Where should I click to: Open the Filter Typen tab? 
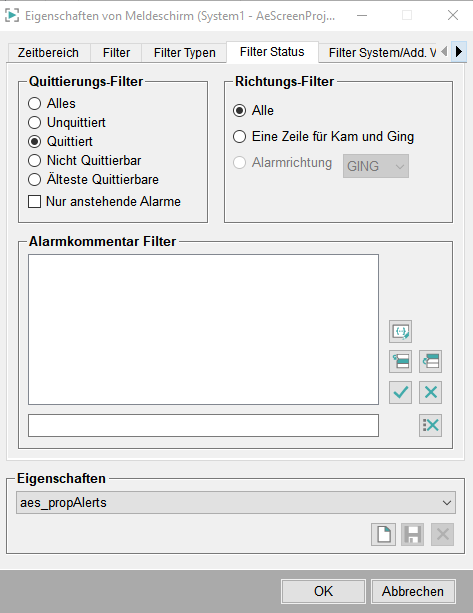coord(185,53)
